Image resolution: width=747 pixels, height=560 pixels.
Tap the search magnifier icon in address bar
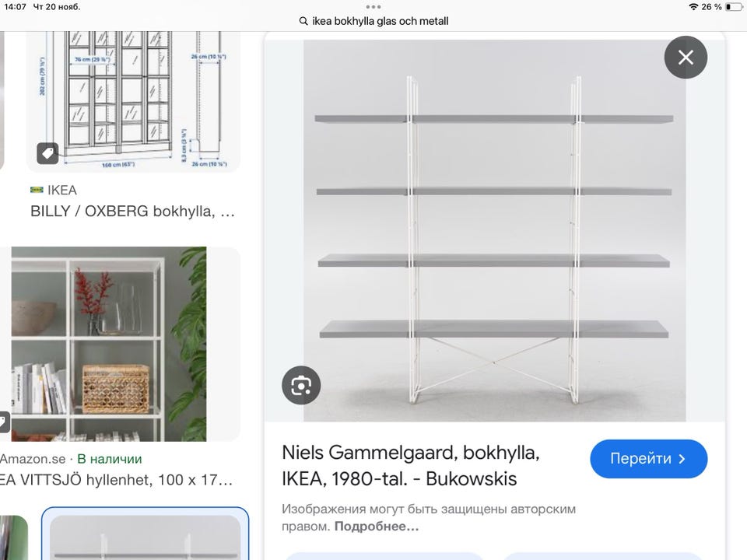303,22
